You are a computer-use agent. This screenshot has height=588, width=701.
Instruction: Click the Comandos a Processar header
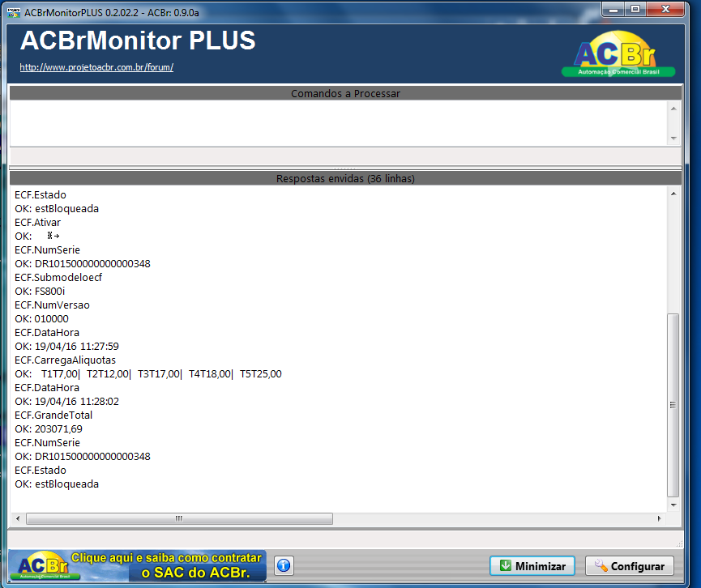pos(345,93)
